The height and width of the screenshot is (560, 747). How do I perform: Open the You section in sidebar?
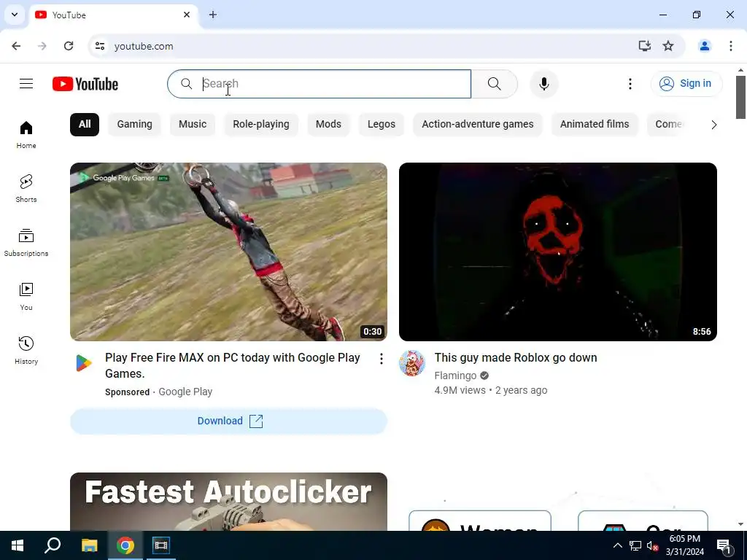click(26, 296)
